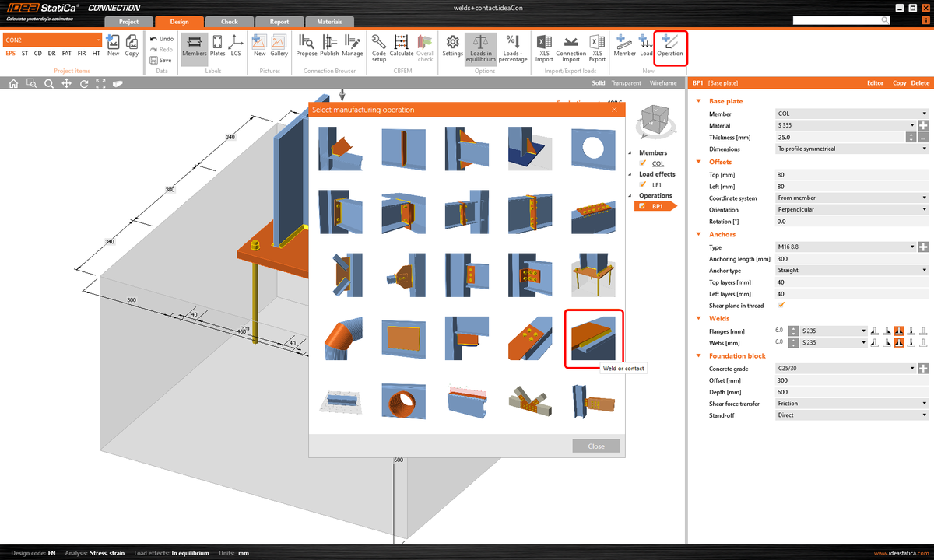Increase Base plate thickness with the stepper
934x560 pixels.
coord(909,134)
